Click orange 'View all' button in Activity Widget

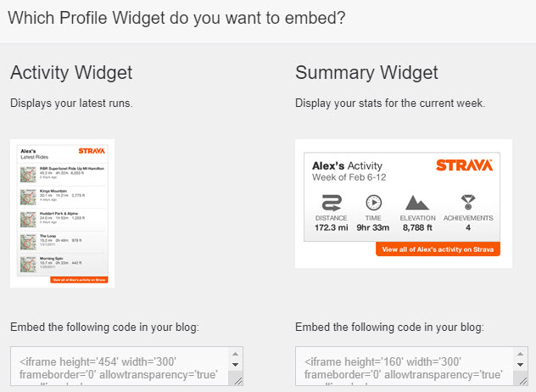[x=79, y=279]
